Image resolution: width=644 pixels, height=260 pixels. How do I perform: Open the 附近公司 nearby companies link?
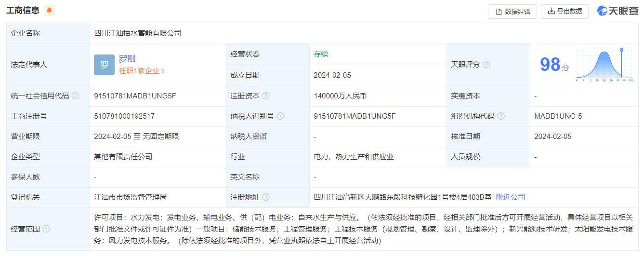point(511,197)
